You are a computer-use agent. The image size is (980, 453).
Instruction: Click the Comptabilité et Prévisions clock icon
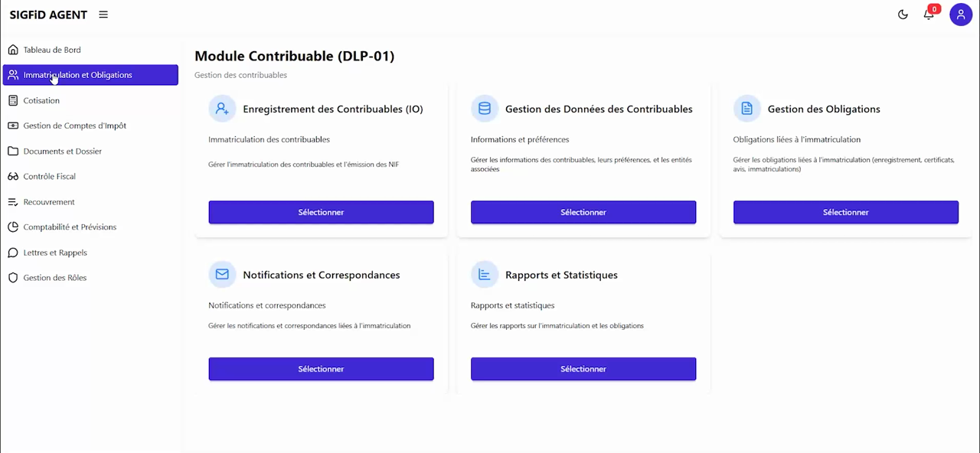click(13, 226)
